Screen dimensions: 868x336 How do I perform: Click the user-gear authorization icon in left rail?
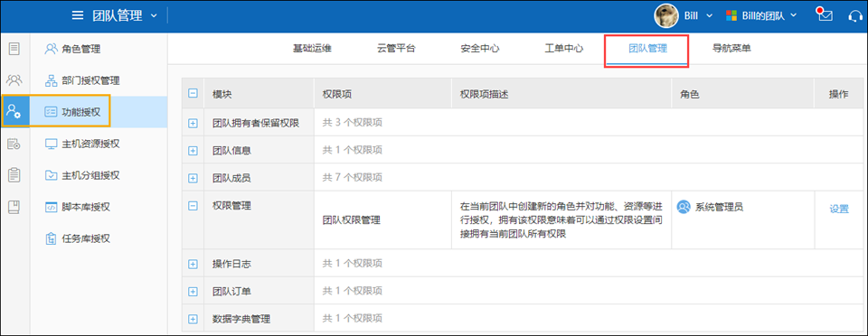(x=14, y=112)
